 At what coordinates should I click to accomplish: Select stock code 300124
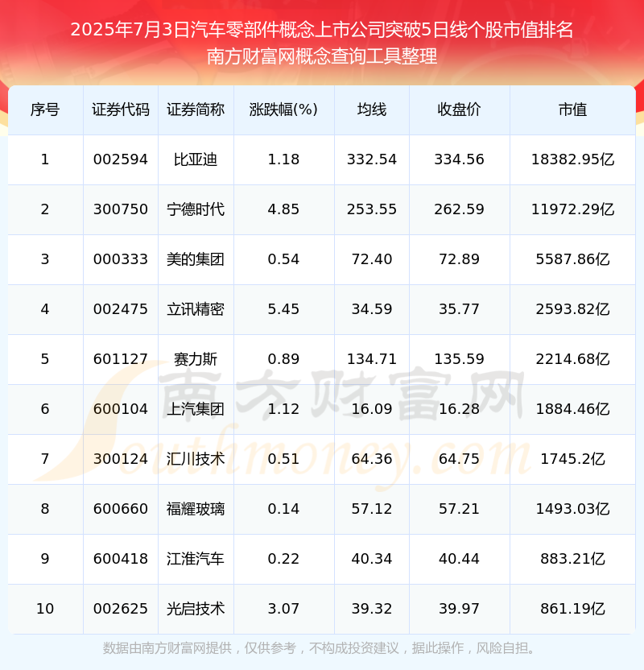121,459
